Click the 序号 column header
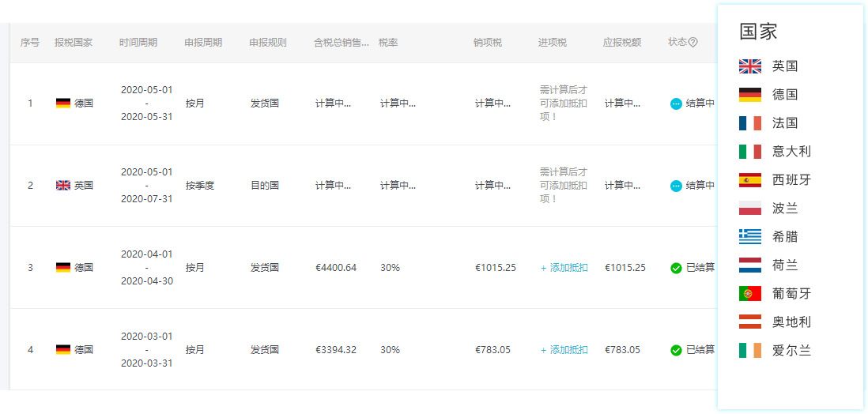The height and width of the screenshot is (414, 868). point(30,43)
